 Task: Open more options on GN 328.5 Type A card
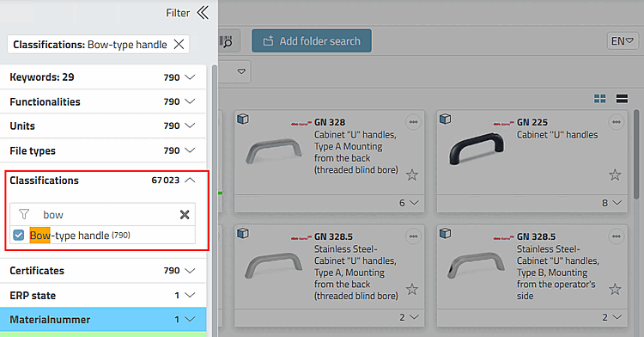point(413,236)
